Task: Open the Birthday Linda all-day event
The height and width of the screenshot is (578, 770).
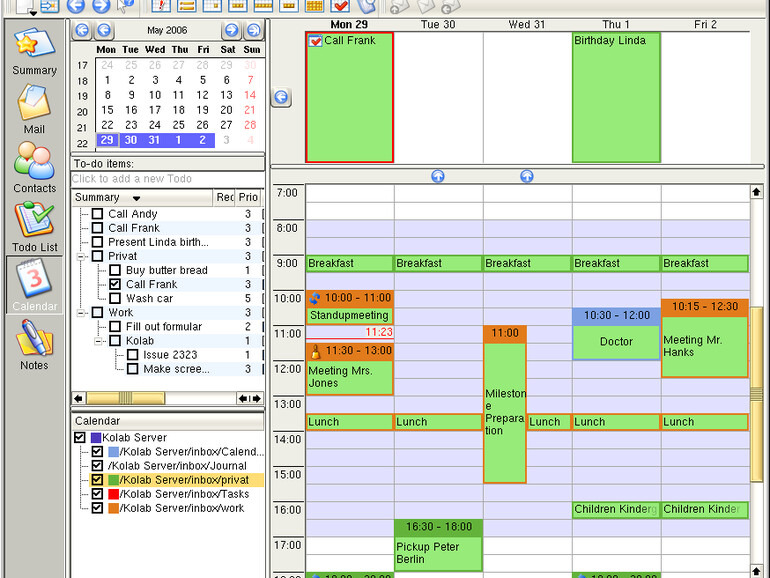Action: pos(616,97)
